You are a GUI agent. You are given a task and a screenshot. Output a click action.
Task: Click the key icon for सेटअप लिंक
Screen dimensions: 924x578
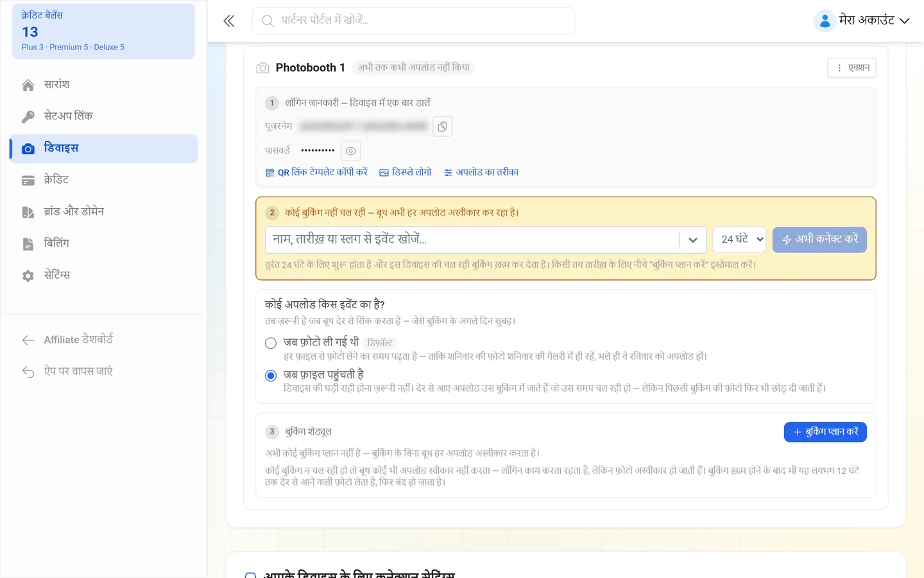coord(28,117)
